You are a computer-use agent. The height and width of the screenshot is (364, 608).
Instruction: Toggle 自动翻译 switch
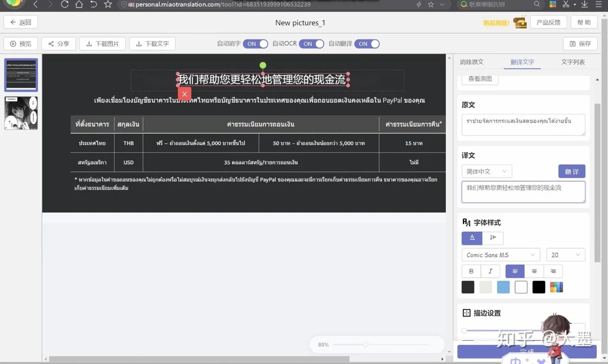coord(367,44)
